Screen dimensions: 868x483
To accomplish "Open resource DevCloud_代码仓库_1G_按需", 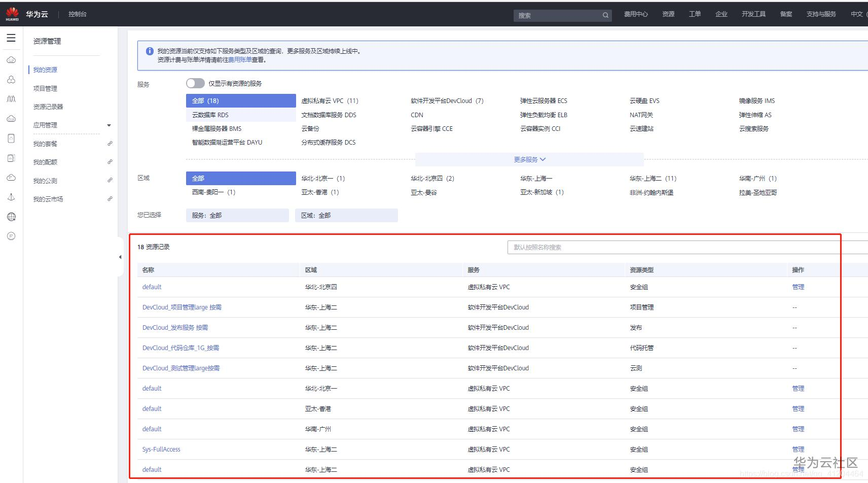I will [x=181, y=348].
